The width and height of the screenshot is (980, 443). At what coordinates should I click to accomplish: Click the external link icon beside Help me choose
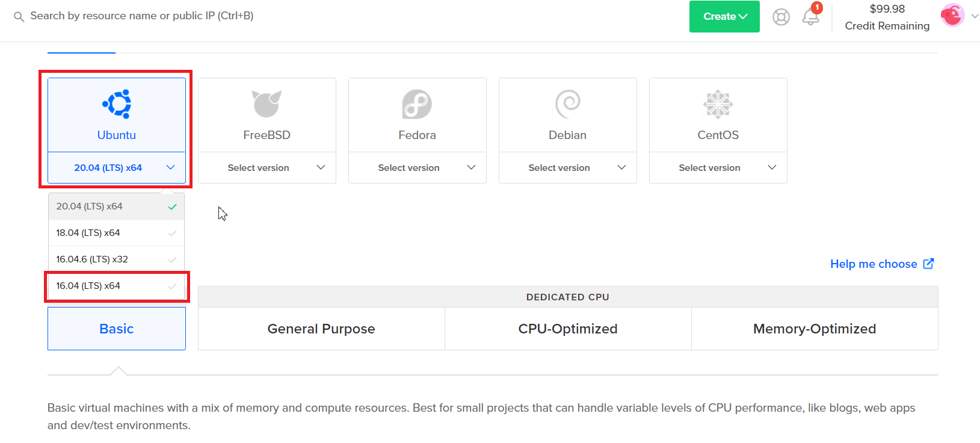coord(928,264)
